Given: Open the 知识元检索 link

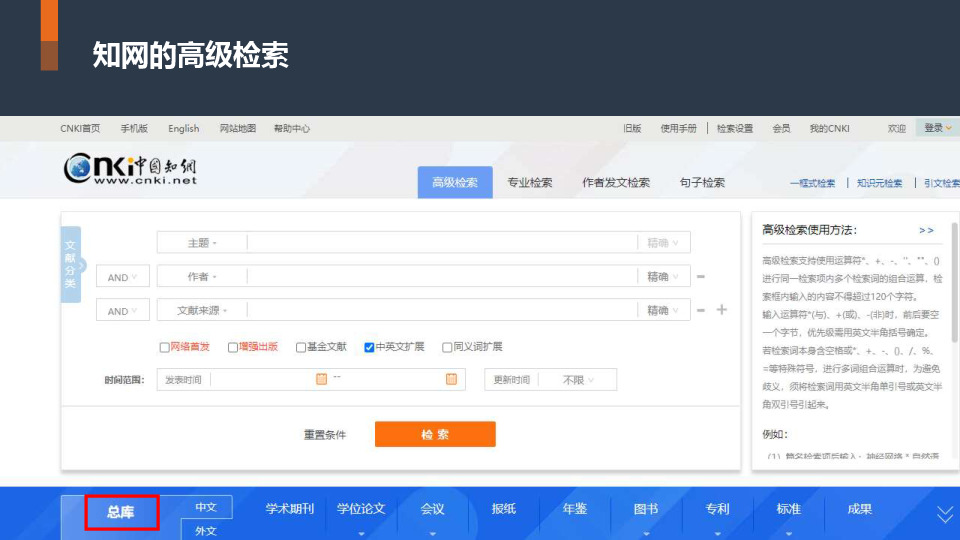Looking at the screenshot, I should pyautogui.click(x=879, y=183).
